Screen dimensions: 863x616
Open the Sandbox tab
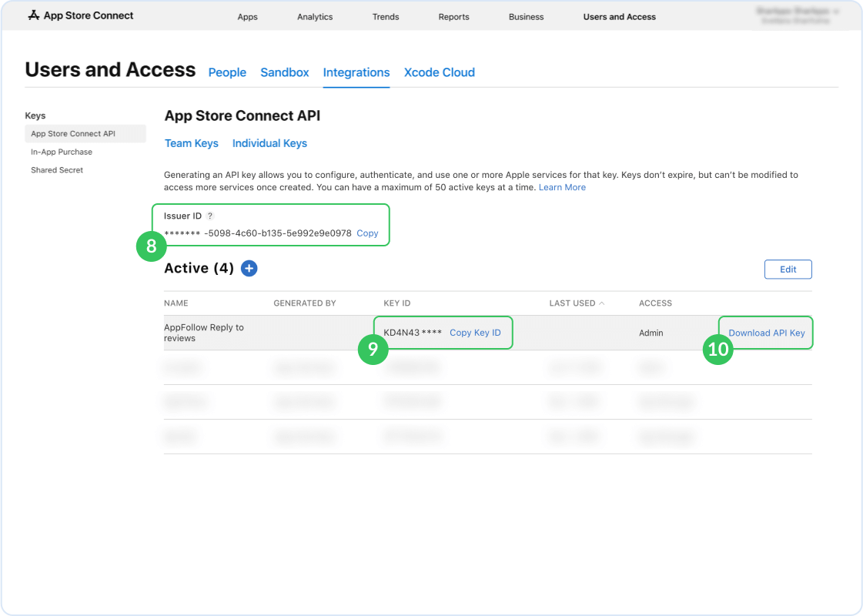[x=284, y=72]
